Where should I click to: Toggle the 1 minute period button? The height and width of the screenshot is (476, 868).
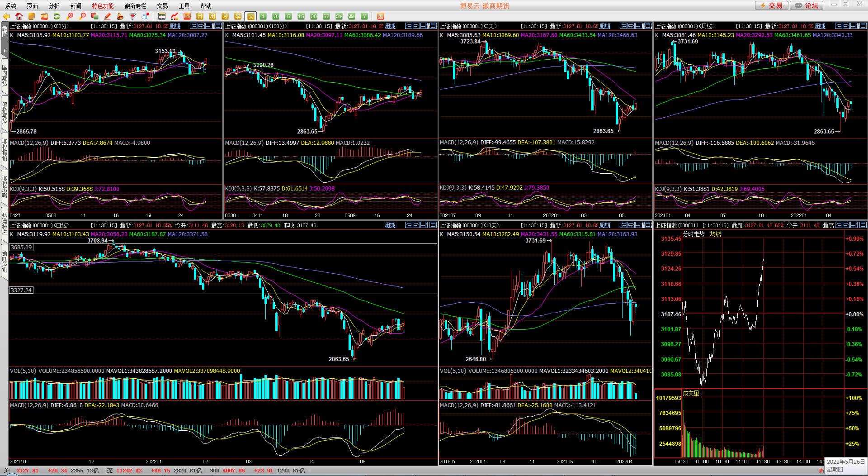[263, 16]
